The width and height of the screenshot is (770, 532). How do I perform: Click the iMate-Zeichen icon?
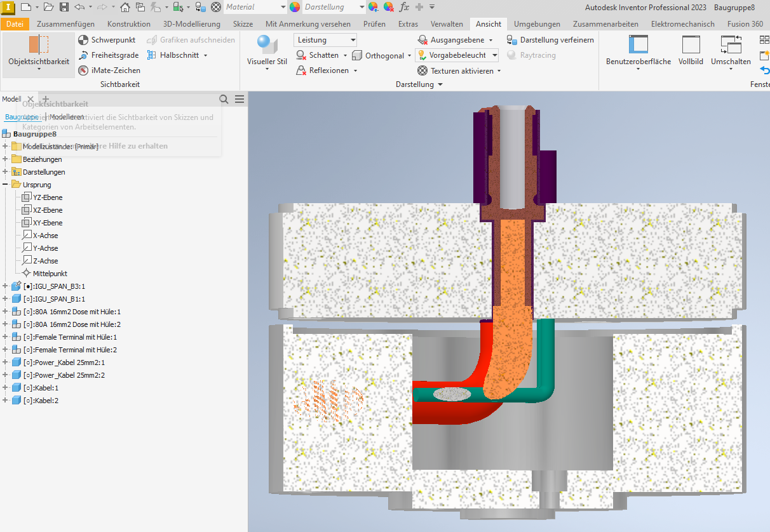[83, 70]
